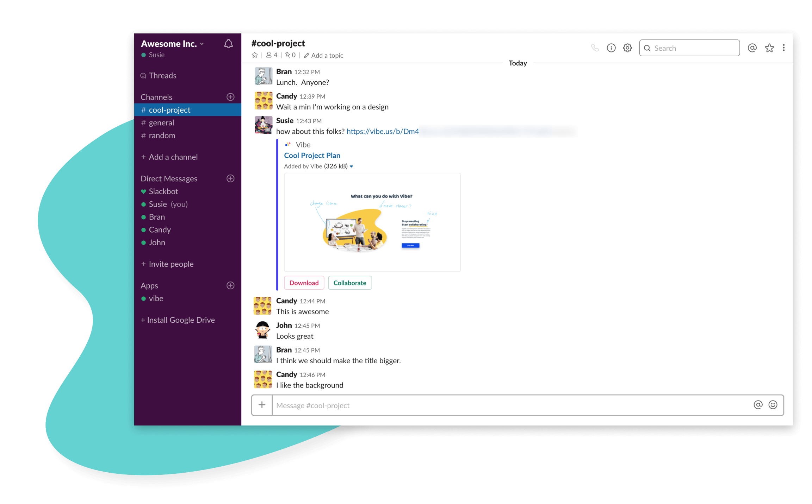
Task: Switch to the #general channel
Action: pos(161,122)
